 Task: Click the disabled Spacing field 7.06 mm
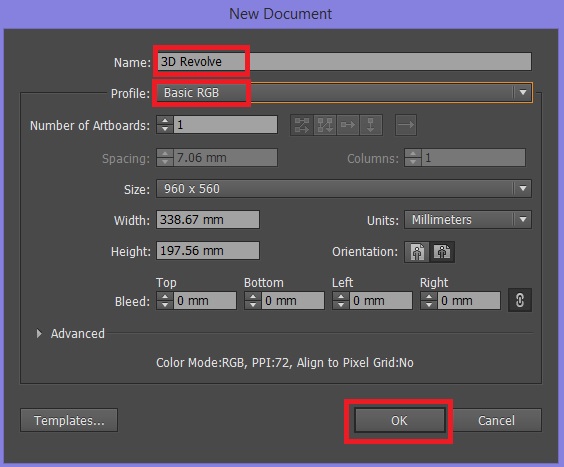[x=226, y=158]
